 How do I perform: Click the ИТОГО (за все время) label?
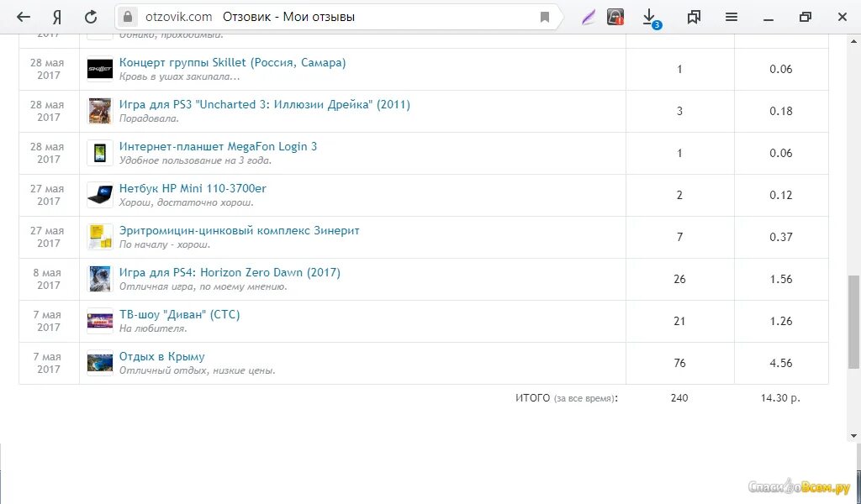click(x=567, y=398)
